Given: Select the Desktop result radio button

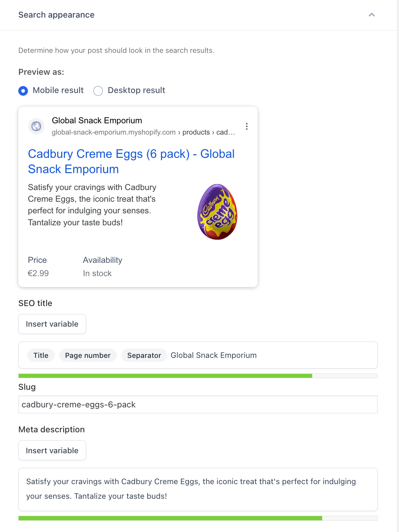Looking at the screenshot, I should 98,91.
